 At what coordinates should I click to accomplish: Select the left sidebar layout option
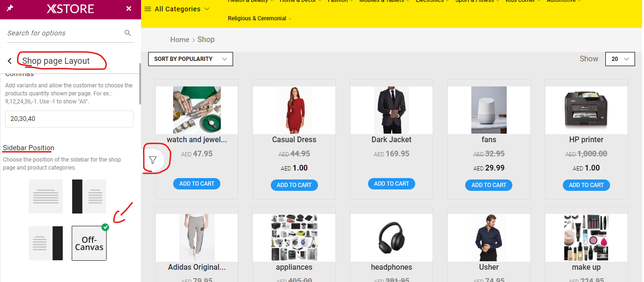(x=89, y=197)
